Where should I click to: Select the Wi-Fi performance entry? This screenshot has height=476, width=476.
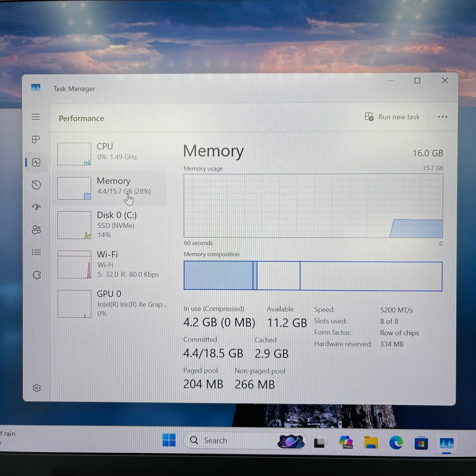[111, 264]
